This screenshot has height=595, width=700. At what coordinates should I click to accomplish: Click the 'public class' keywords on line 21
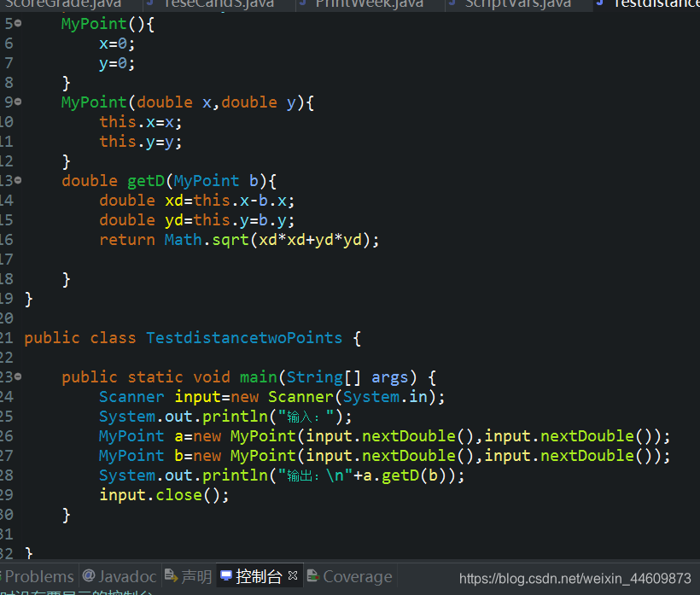coord(80,338)
